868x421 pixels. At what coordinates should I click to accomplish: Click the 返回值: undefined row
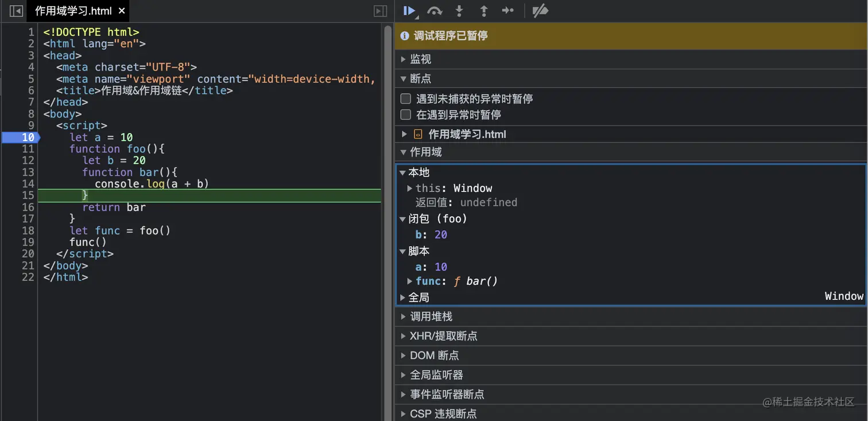(x=466, y=202)
